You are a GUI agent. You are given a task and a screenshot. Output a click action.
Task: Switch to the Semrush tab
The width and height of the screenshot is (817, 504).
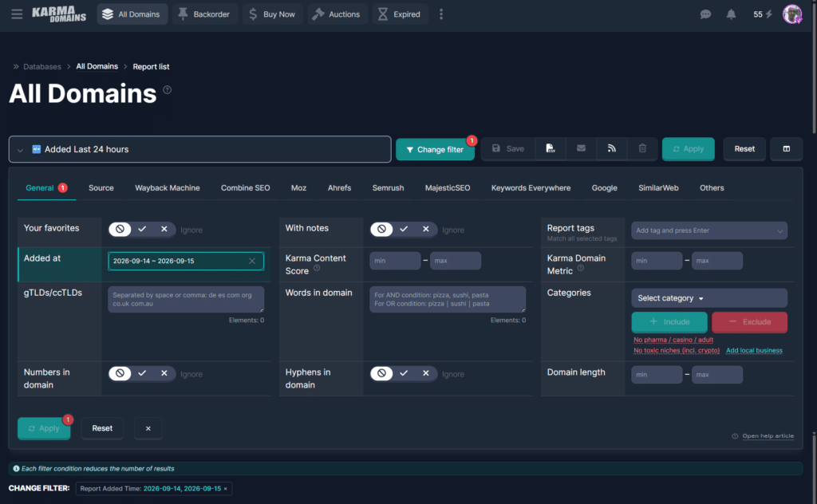pyautogui.click(x=389, y=188)
